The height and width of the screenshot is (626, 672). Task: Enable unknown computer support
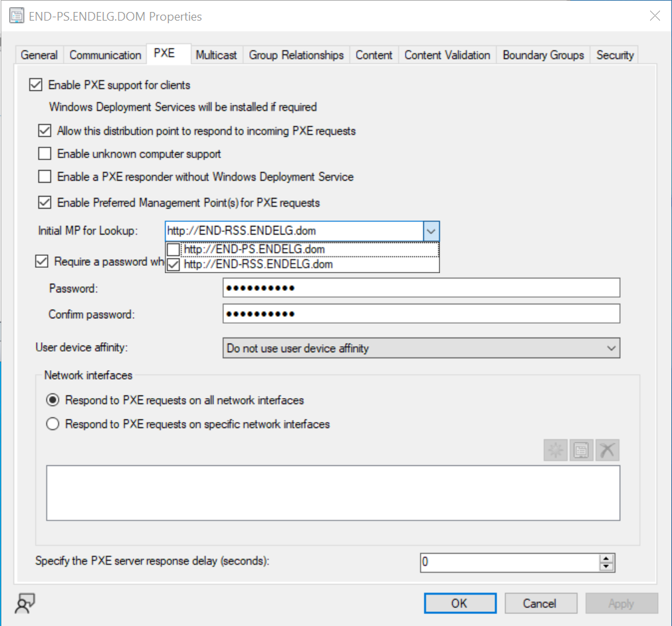click(45, 154)
